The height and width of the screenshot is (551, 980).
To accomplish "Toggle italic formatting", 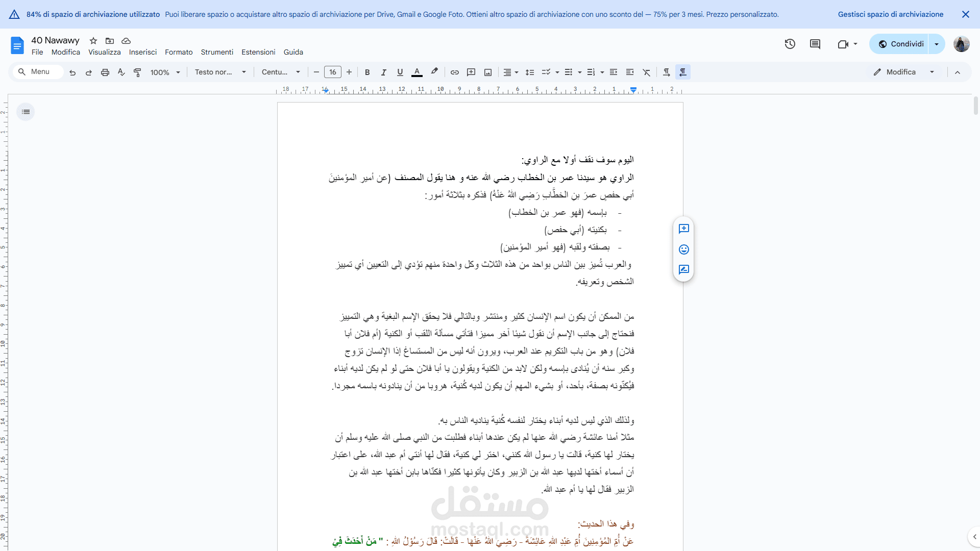I will click(x=384, y=72).
